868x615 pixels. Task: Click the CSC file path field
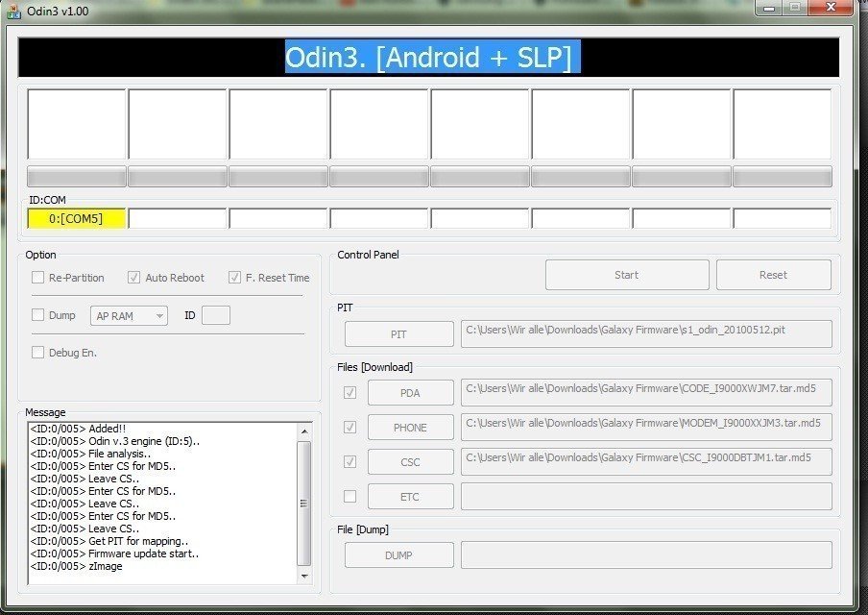coord(646,461)
